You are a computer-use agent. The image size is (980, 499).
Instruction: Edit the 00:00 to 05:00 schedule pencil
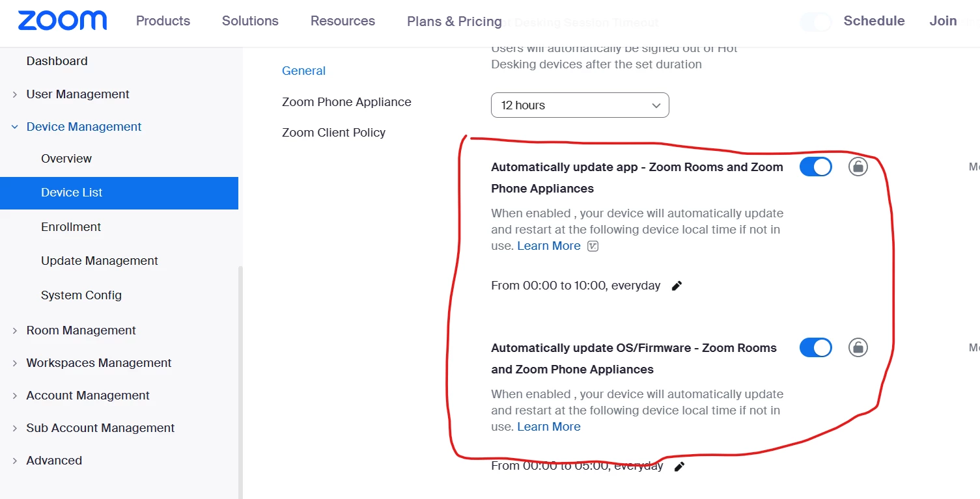pyautogui.click(x=679, y=466)
